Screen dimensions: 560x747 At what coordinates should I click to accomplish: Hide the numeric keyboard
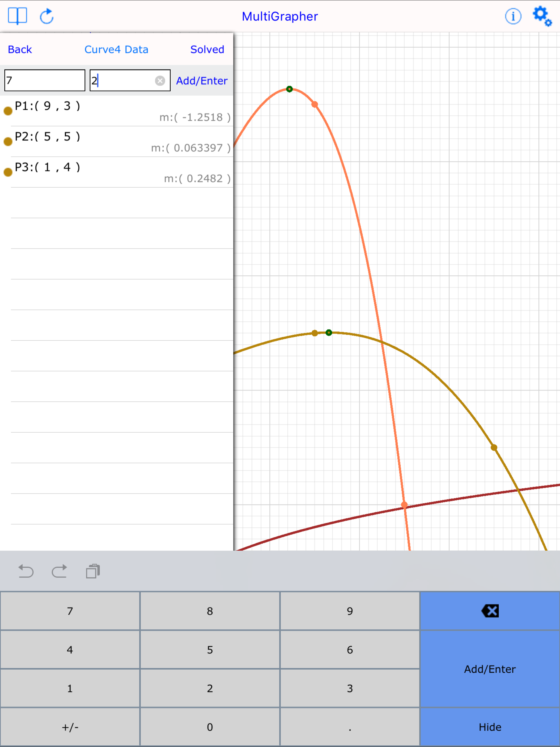click(x=489, y=727)
